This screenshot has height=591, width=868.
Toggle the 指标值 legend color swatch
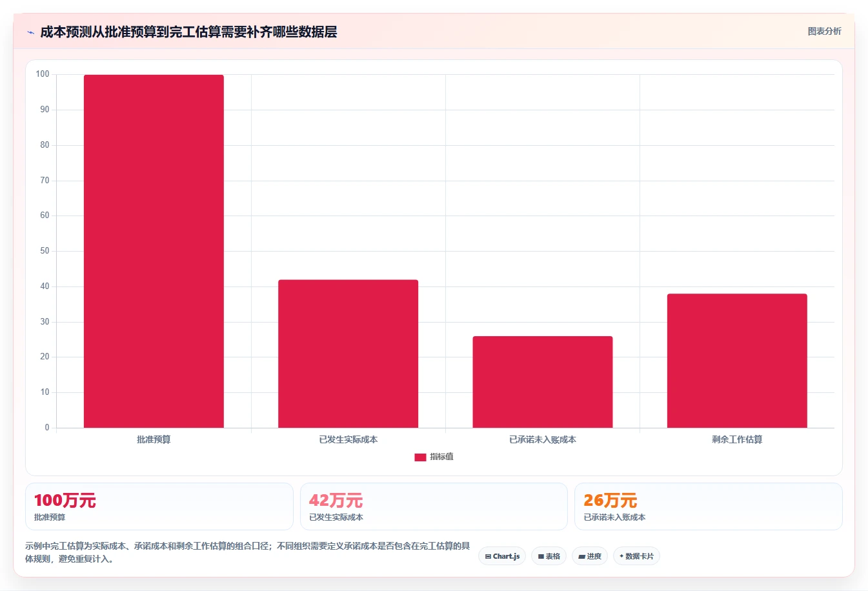(420, 457)
